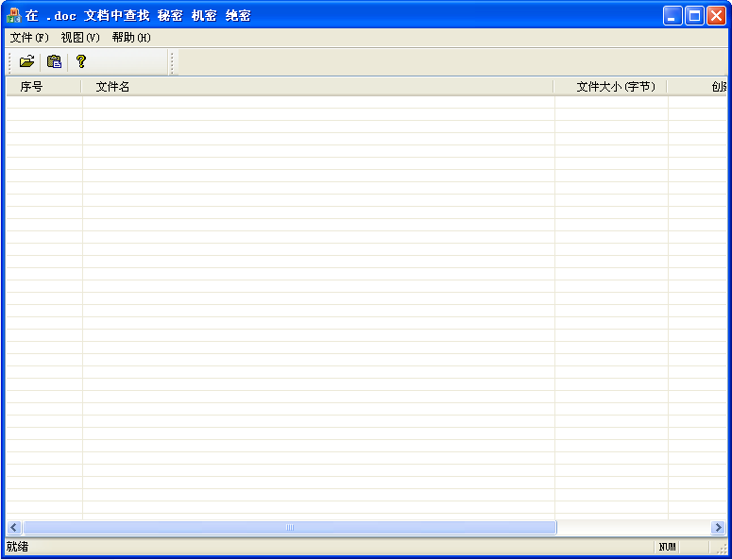This screenshot has height=560, width=732.
Task: Open the 视图(V) menu
Action: pos(80,38)
